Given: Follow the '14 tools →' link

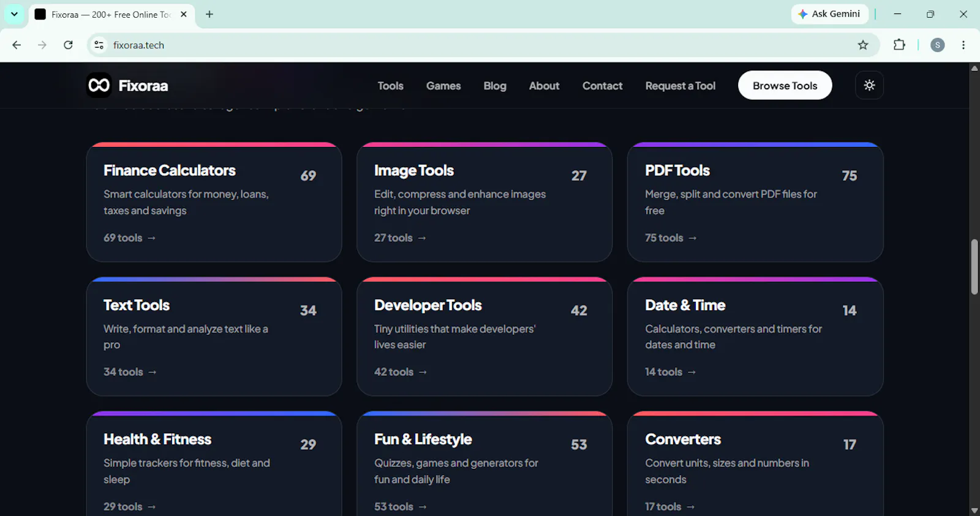Looking at the screenshot, I should (670, 372).
